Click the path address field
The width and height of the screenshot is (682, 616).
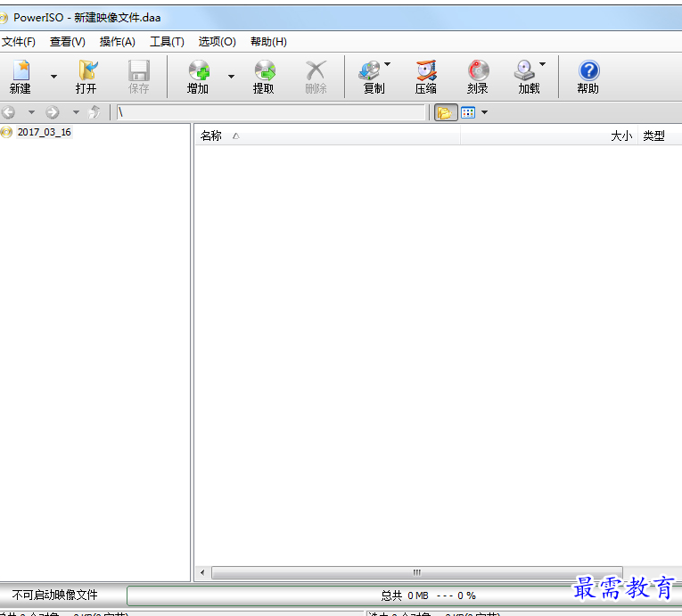270,112
